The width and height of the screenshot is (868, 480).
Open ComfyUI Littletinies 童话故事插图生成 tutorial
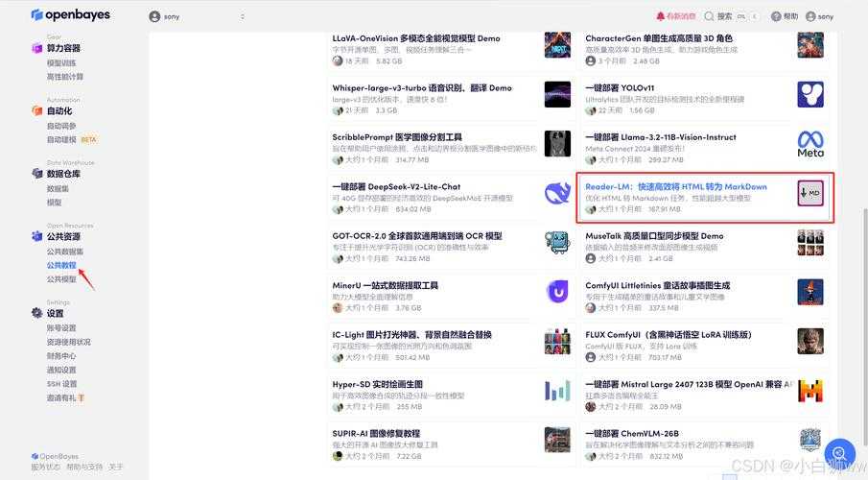(658, 285)
